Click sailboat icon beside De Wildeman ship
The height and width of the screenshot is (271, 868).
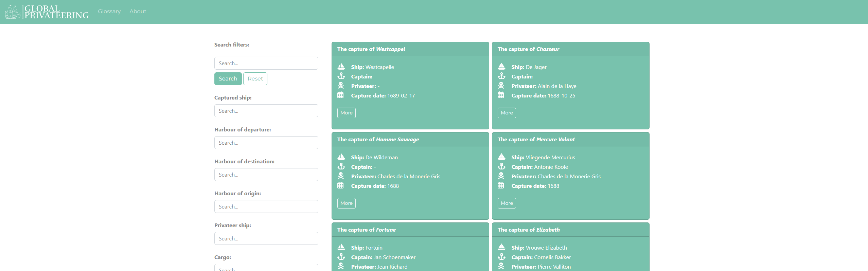click(x=341, y=157)
